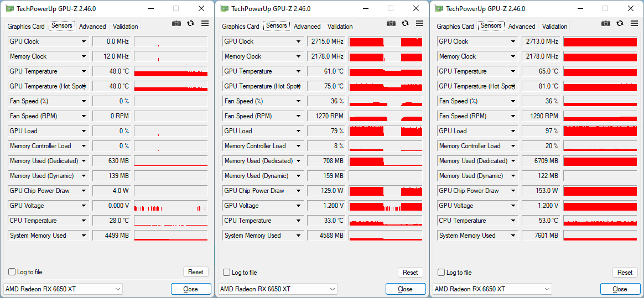Screen dimensions: 644x298
Task: Open the Advanced tab in middle window
Action: pos(307,27)
